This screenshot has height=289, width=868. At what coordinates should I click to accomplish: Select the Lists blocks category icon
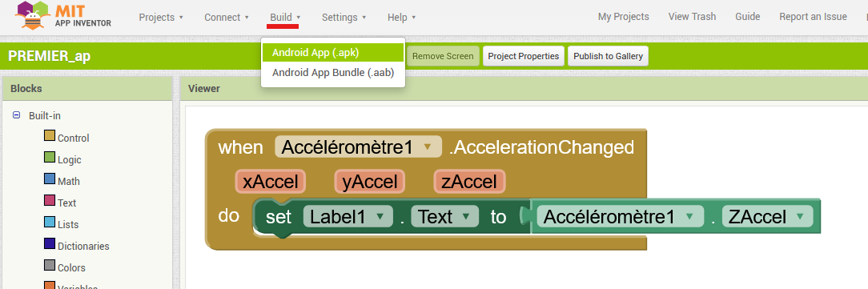pyautogui.click(x=50, y=222)
